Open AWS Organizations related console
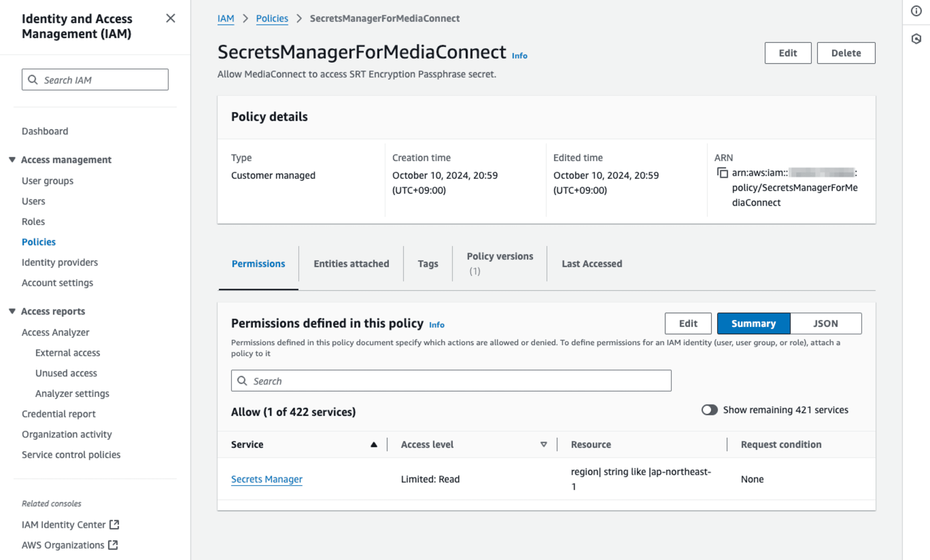930x560 pixels. click(x=63, y=545)
